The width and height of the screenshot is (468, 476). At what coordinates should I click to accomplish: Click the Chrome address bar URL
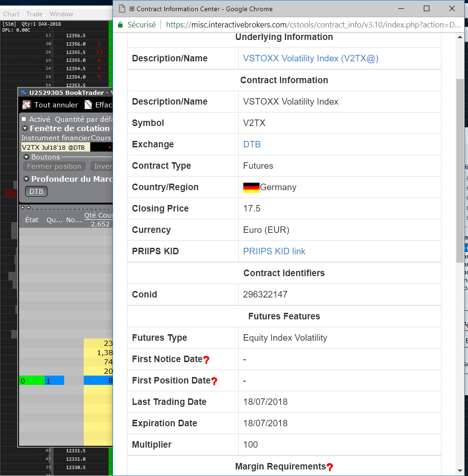[x=313, y=25]
